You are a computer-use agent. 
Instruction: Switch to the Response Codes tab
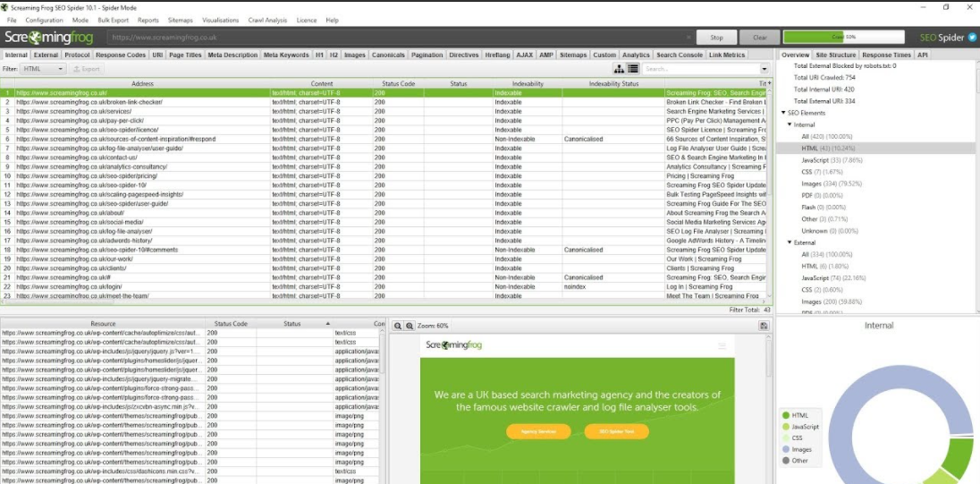(121, 55)
